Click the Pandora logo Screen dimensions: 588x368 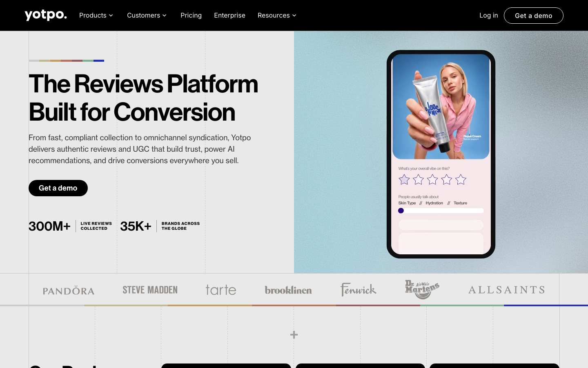click(69, 291)
